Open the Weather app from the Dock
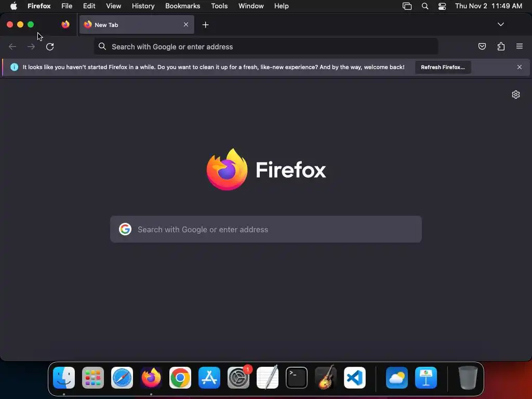Viewport: 532px width, 399px height. pyautogui.click(x=397, y=378)
